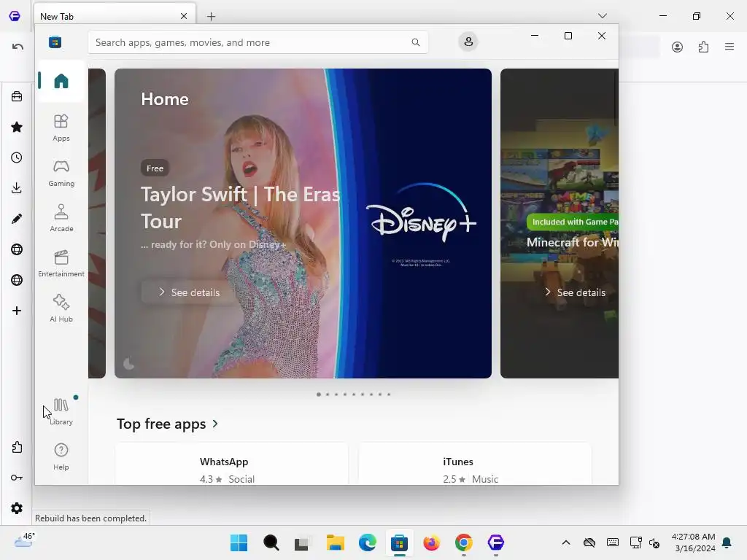Open the Arcade section
The image size is (747, 560).
coord(61,219)
